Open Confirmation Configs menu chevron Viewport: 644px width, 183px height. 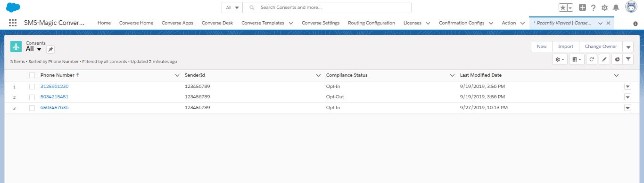click(x=491, y=23)
